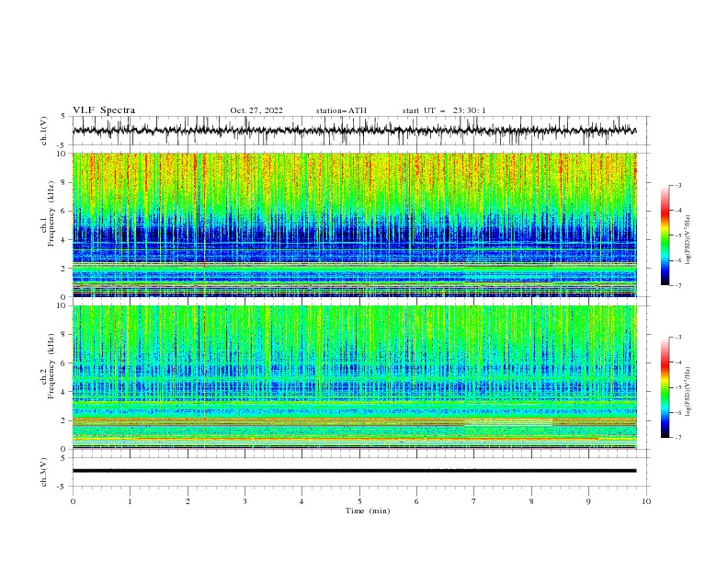Viewport: 728px width, 563px height.
Task: Click the "ch.1 Frequency (kHz)" axis label
Action: click(x=48, y=214)
